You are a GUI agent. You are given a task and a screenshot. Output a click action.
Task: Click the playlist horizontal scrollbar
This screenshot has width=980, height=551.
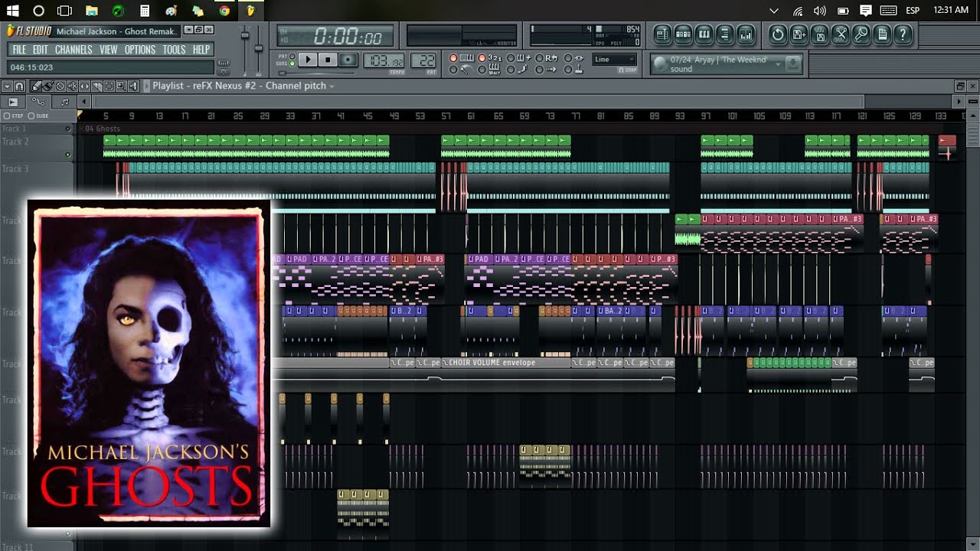[479, 102]
